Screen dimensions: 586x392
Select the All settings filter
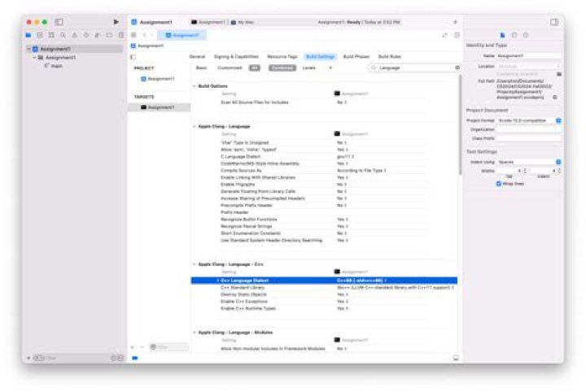tap(255, 68)
